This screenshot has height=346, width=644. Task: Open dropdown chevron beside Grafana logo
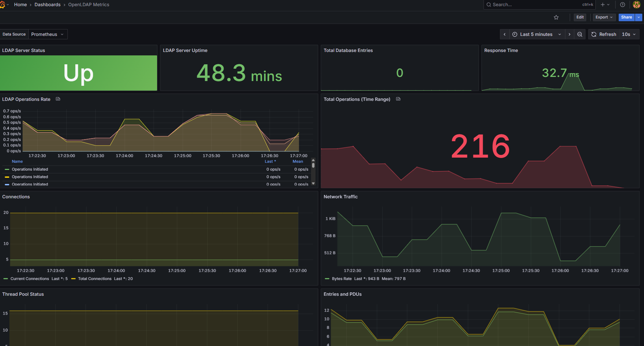tap(8, 5)
